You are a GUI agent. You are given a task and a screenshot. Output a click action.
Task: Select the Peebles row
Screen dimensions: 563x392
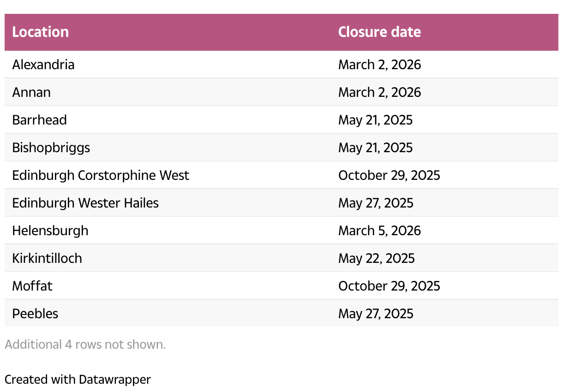[281, 313]
